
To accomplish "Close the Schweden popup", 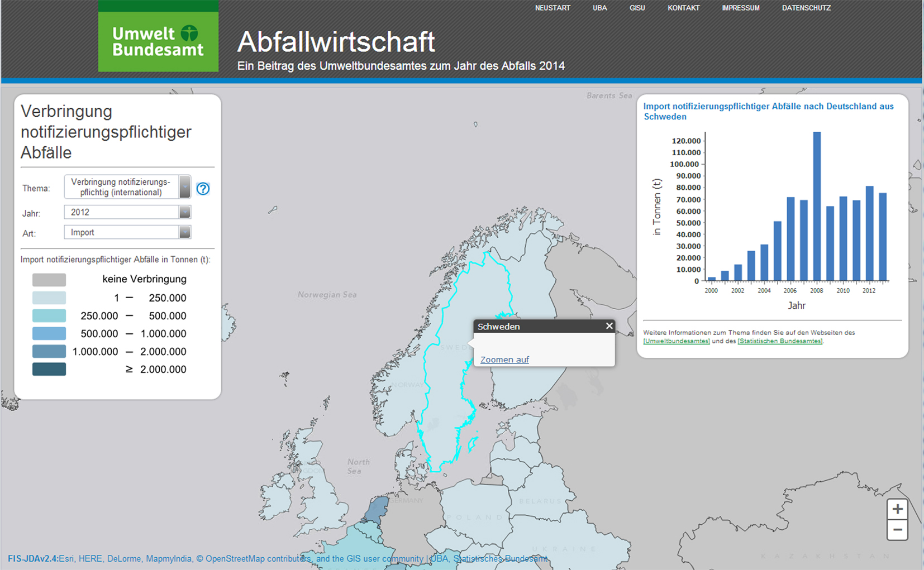I will tap(609, 326).
